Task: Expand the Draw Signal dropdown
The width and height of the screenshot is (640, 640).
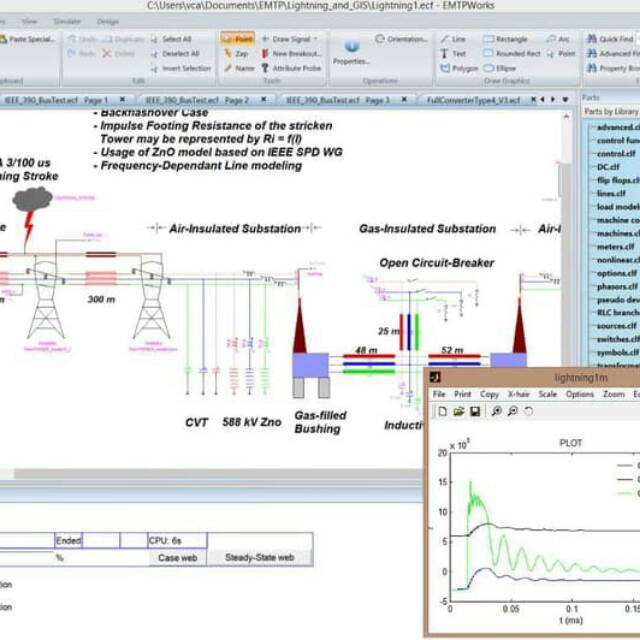Action: pyautogui.click(x=294, y=39)
